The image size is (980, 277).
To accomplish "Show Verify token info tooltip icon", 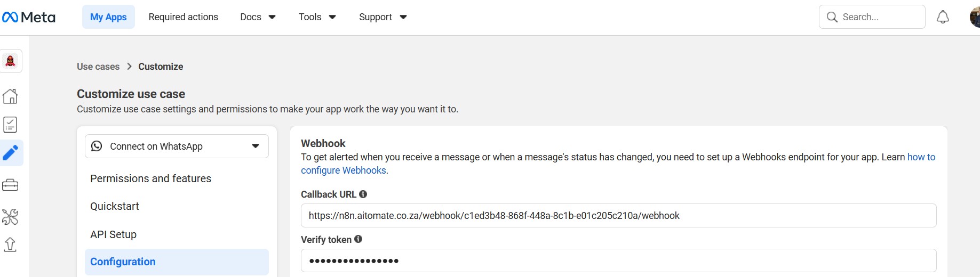I will tap(358, 239).
